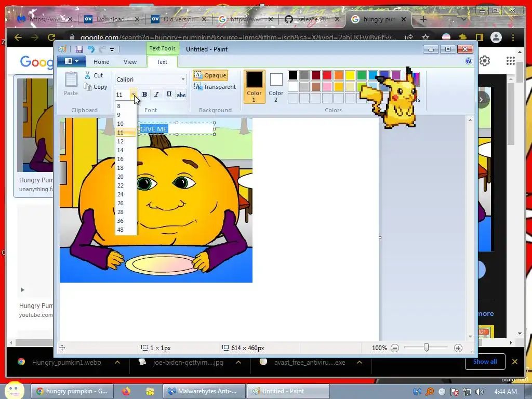Pick the orange color swatch
This screenshot has width=532, height=399.
pyautogui.click(x=339, y=75)
